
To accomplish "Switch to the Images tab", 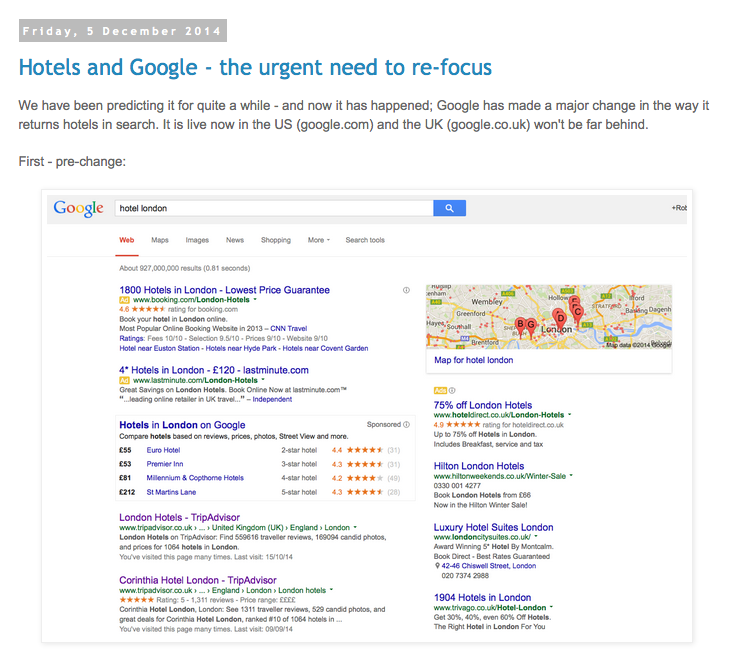I will (x=197, y=240).
